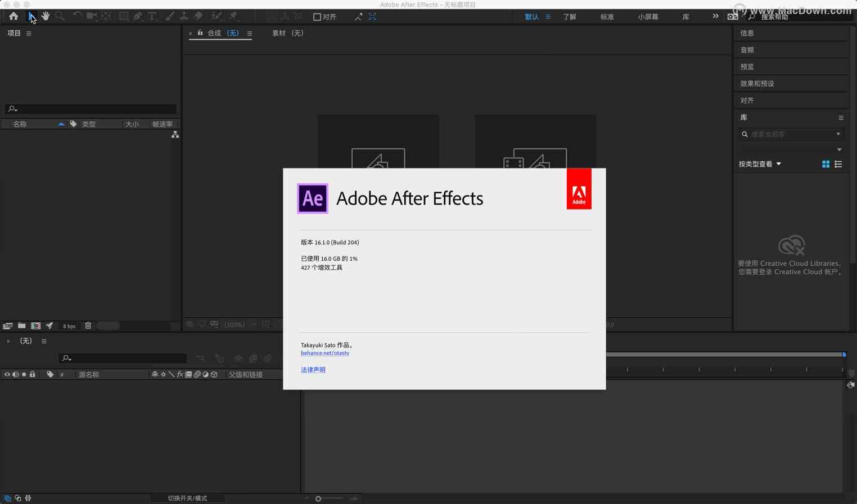
Task: Select the Unified Camera tool
Action: pyautogui.click(x=91, y=16)
